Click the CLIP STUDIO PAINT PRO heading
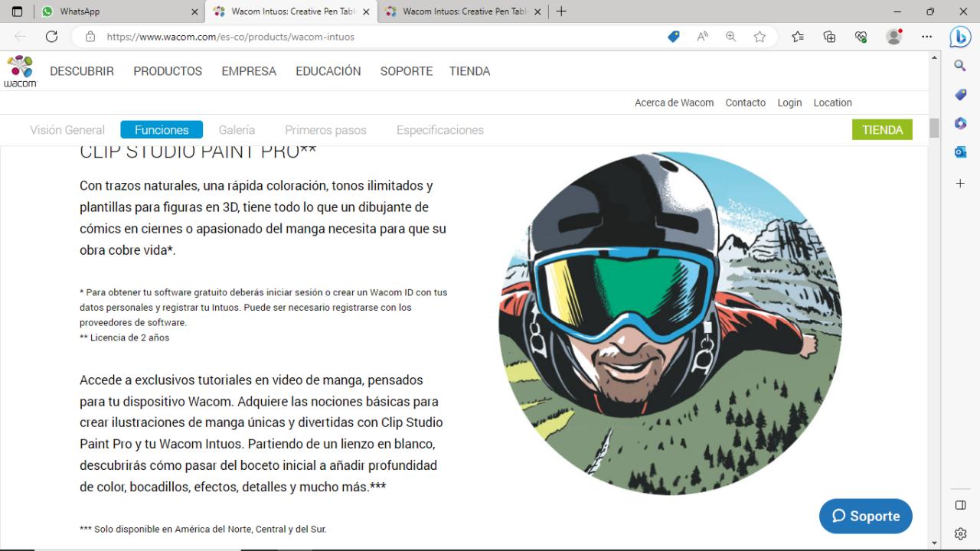This screenshot has height=551, width=980. click(198, 152)
